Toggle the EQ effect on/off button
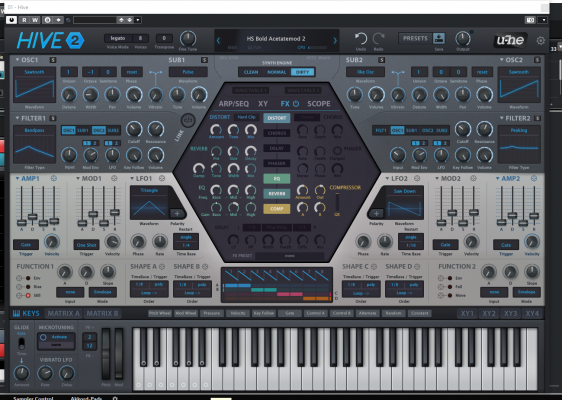 pos(277,178)
